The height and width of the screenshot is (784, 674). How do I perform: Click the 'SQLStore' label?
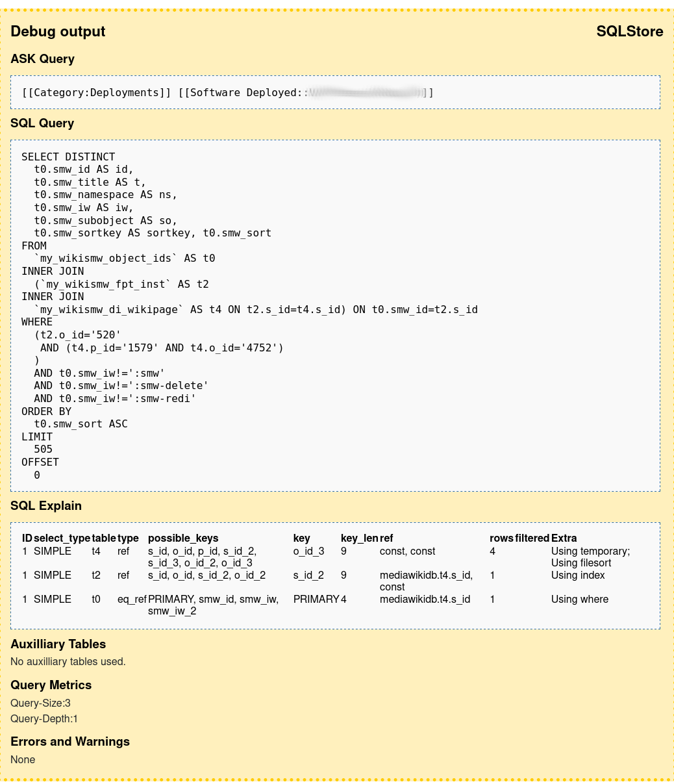point(630,31)
